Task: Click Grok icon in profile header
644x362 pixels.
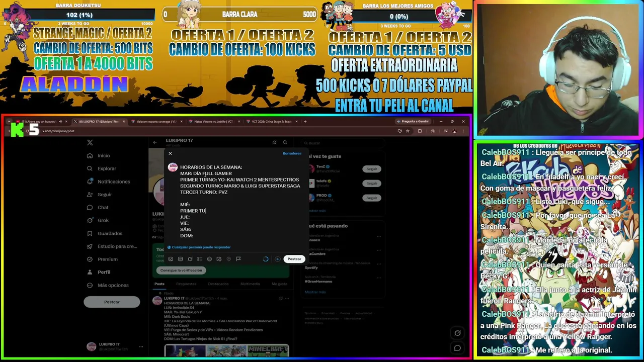Action: tap(274, 142)
